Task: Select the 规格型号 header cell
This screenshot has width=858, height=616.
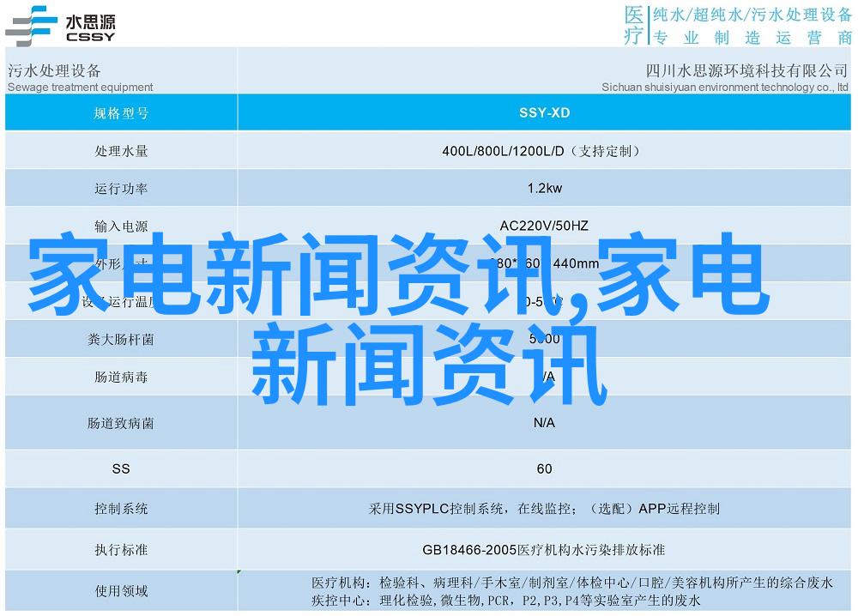Action: 121,112
